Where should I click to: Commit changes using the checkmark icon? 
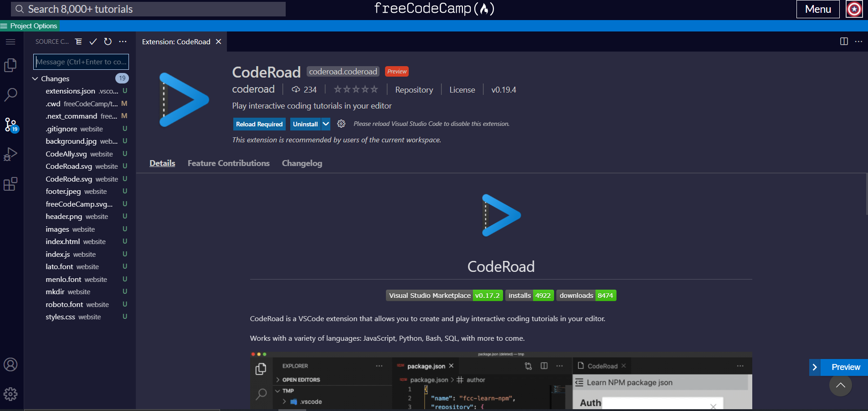point(93,42)
